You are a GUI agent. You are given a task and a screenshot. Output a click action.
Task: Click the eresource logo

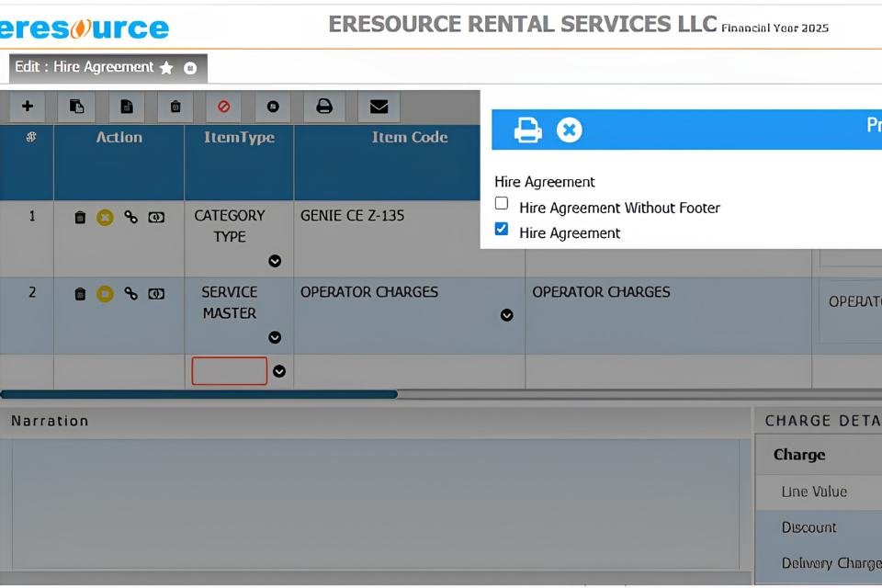[85, 28]
